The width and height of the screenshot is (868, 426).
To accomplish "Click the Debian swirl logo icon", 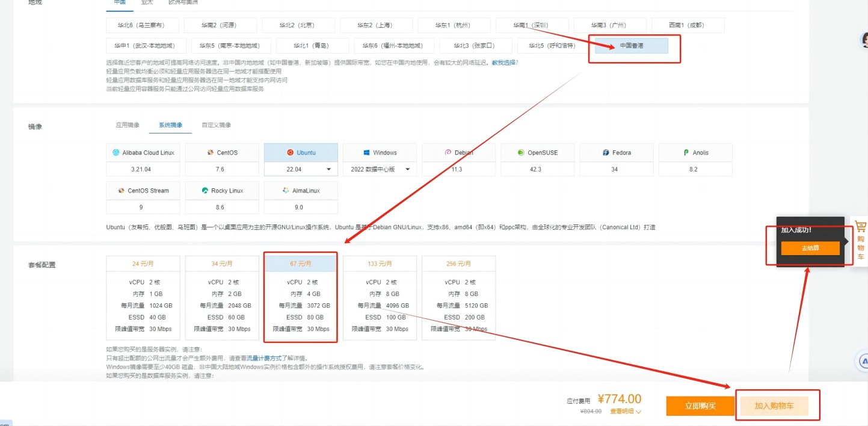I will [x=448, y=153].
